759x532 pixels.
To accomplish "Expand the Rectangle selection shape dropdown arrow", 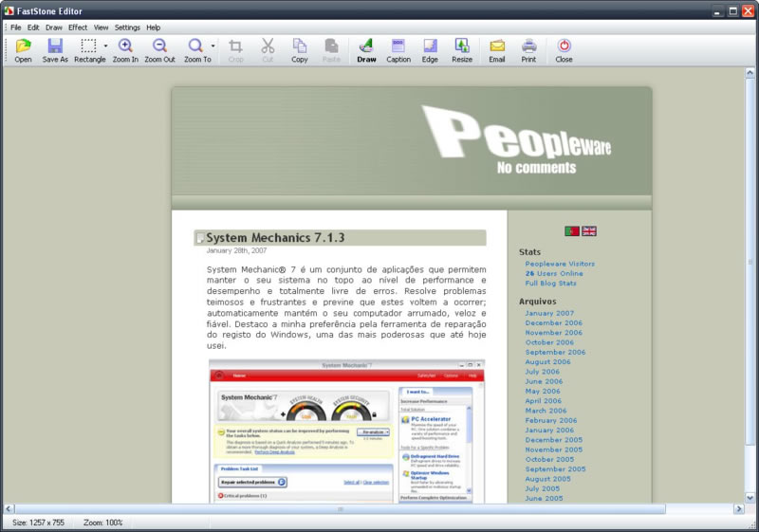I will pyautogui.click(x=105, y=46).
